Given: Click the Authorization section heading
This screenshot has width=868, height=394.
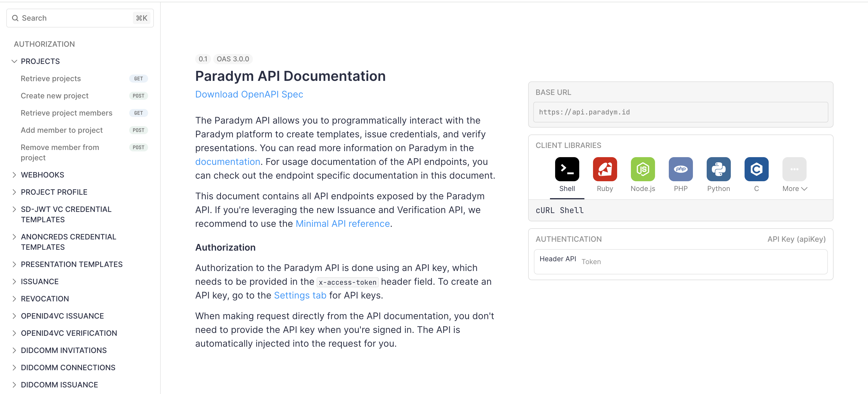Looking at the screenshot, I should [x=225, y=247].
